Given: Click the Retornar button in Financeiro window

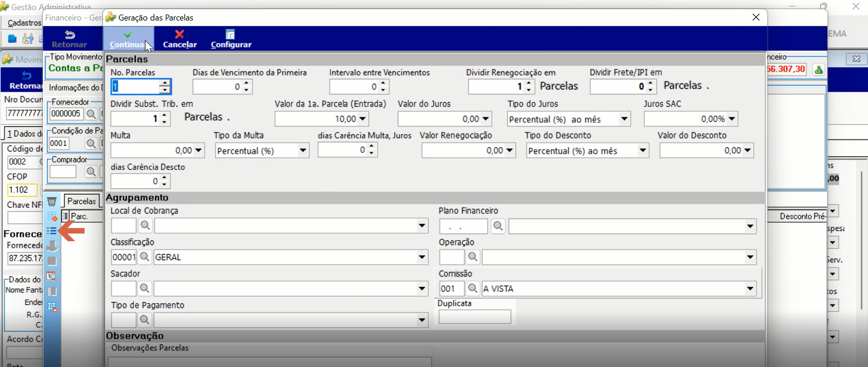Looking at the screenshot, I should click(x=69, y=39).
